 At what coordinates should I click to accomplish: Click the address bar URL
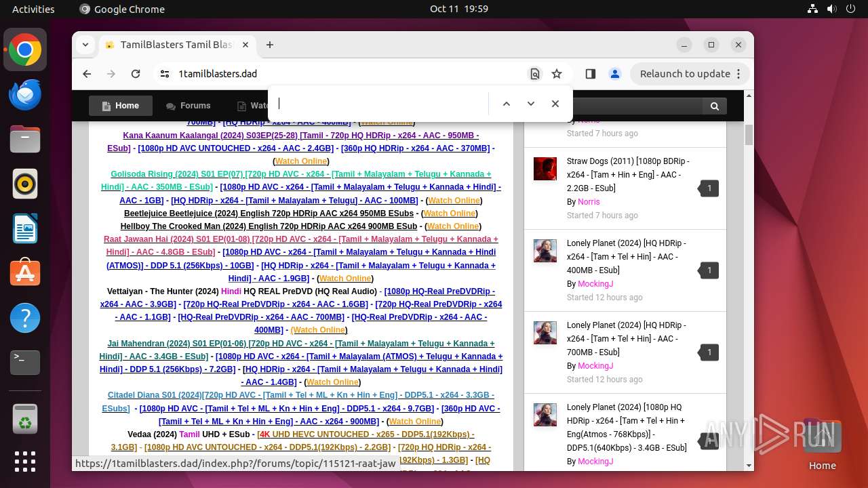(217, 74)
